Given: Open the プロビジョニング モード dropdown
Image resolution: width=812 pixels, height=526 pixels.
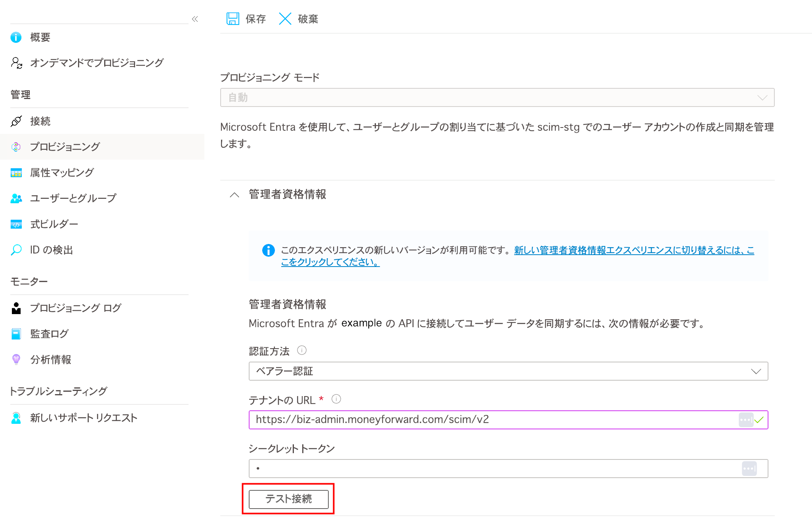Looking at the screenshot, I should pyautogui.click(x=497, y=97).
